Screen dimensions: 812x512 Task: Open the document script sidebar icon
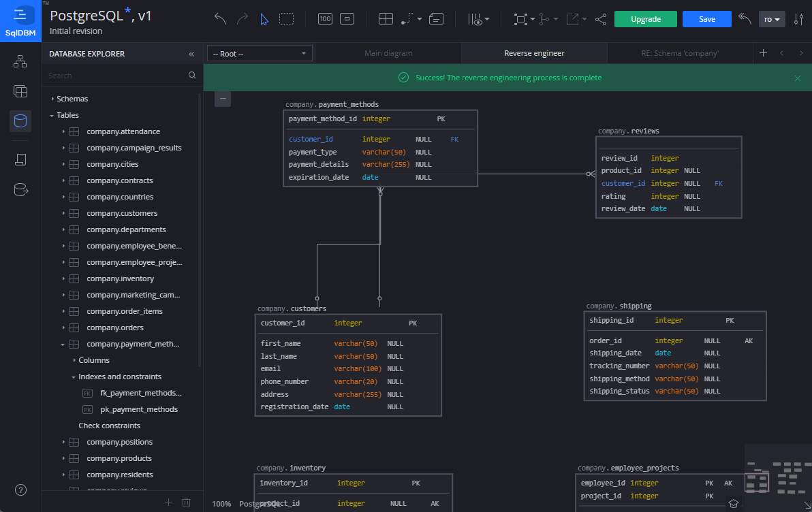[x=20, y=159]
